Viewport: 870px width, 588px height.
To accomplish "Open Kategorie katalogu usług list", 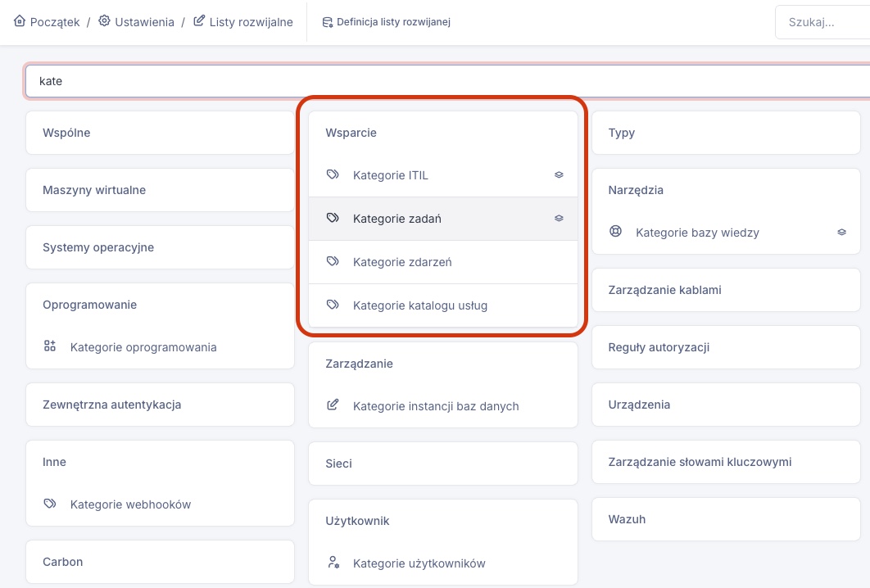I will point(419,305).
